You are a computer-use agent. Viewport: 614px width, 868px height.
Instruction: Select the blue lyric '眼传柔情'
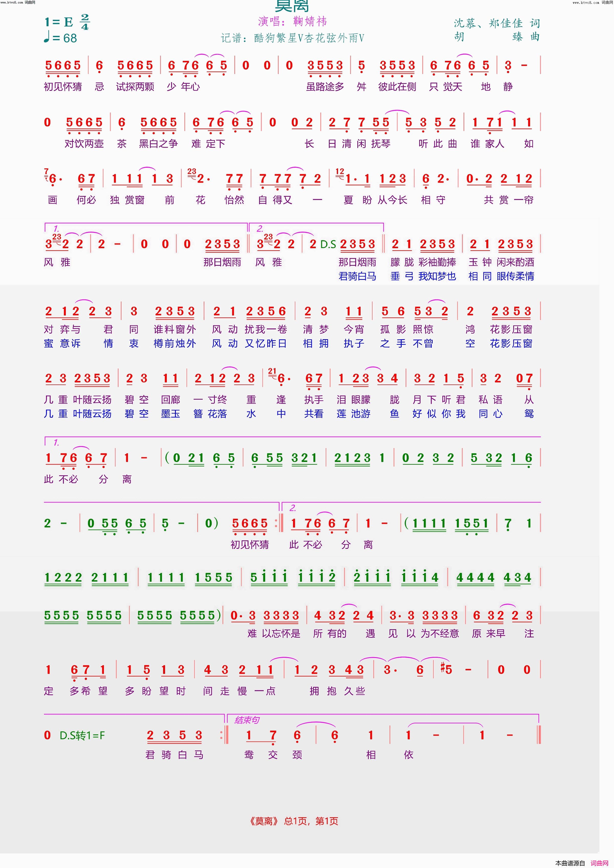515,276
